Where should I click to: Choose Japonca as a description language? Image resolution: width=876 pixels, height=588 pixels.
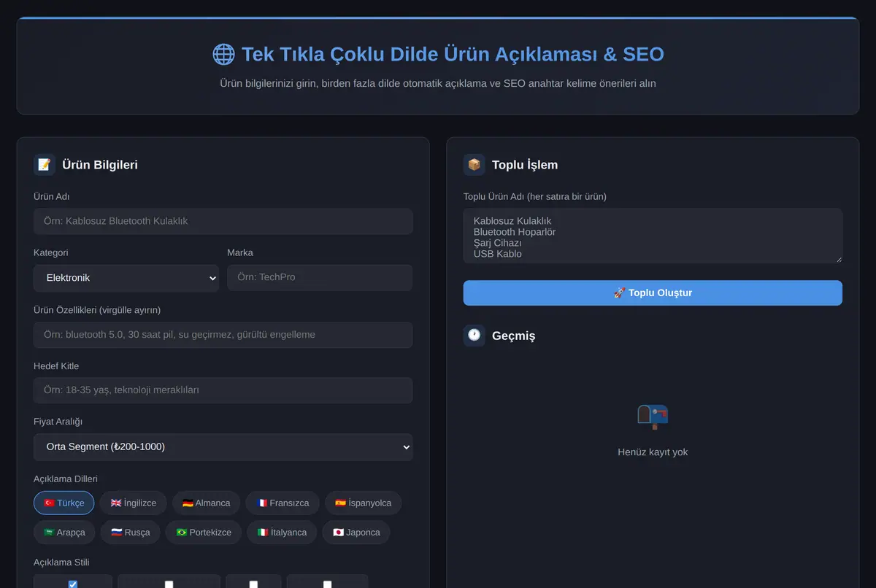point(356,532)
